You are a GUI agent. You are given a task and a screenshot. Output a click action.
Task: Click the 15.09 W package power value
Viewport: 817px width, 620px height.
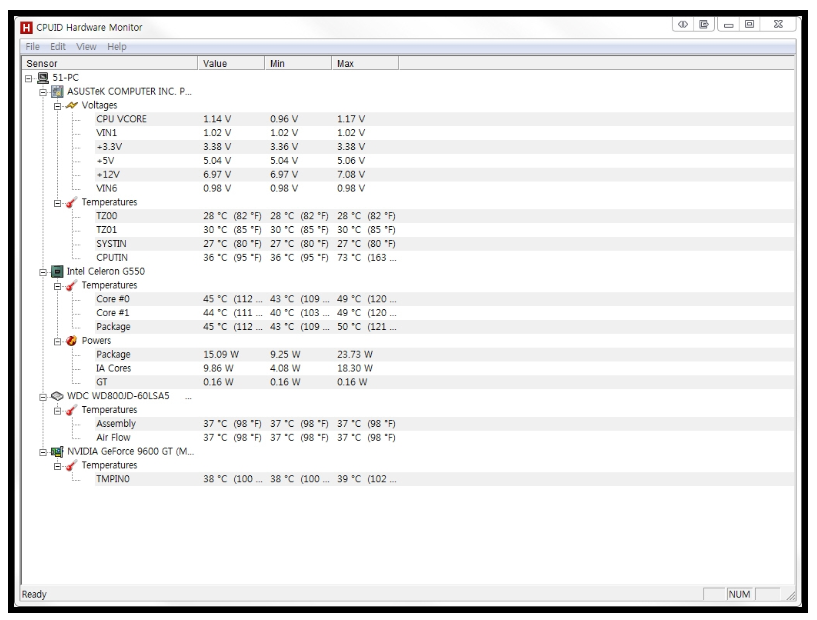(221, 355)
